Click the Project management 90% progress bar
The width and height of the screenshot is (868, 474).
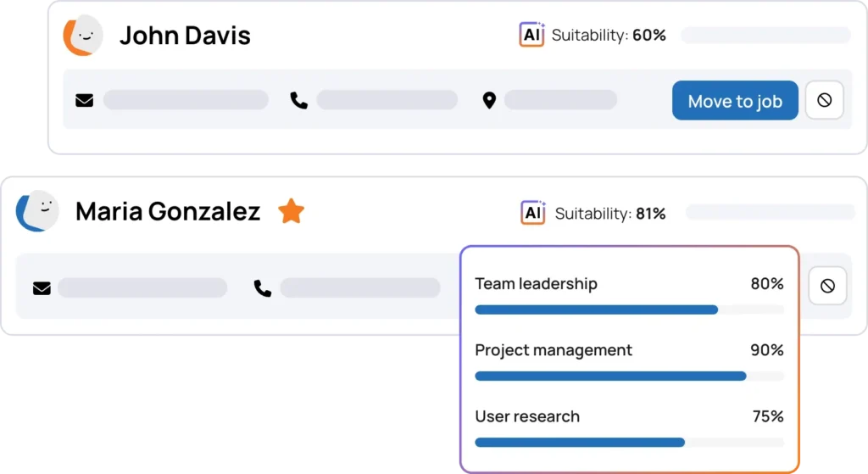click(628, 376)
